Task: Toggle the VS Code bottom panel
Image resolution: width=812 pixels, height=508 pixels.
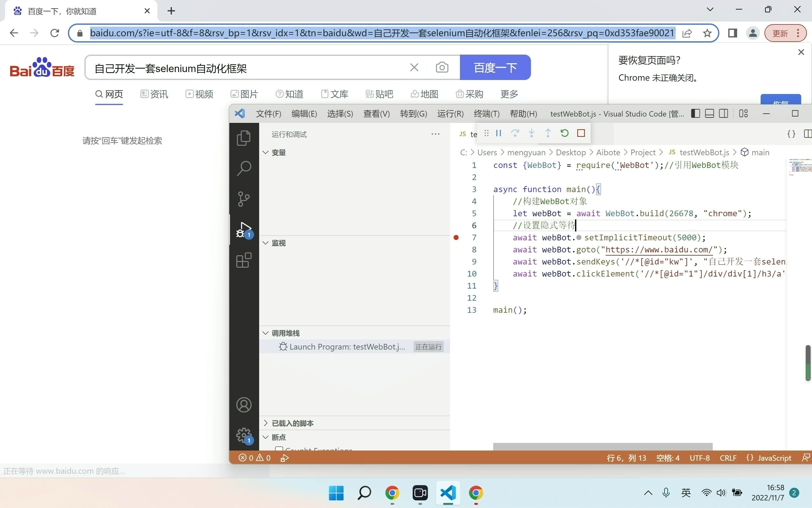Action: pyautogui.click(x=709, y=114)
